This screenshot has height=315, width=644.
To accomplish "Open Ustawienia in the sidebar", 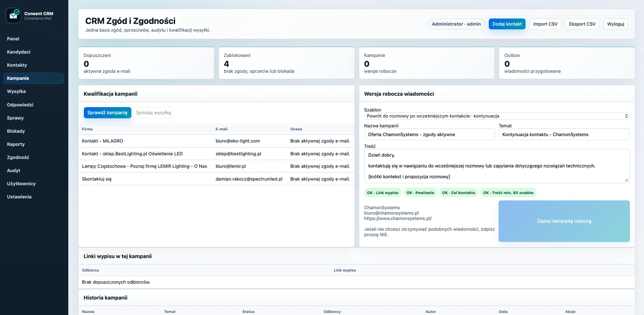I will click(33, 197).
